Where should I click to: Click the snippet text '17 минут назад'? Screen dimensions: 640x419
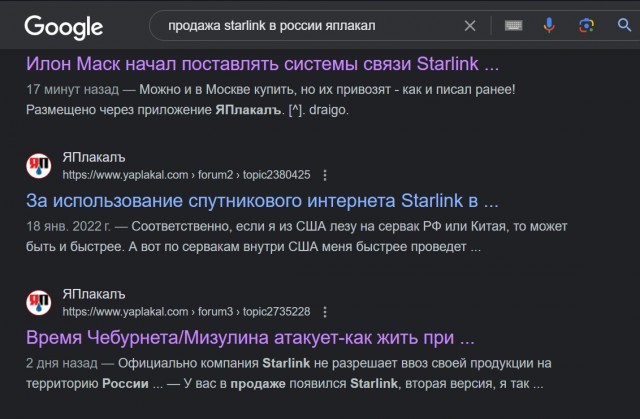73,89
